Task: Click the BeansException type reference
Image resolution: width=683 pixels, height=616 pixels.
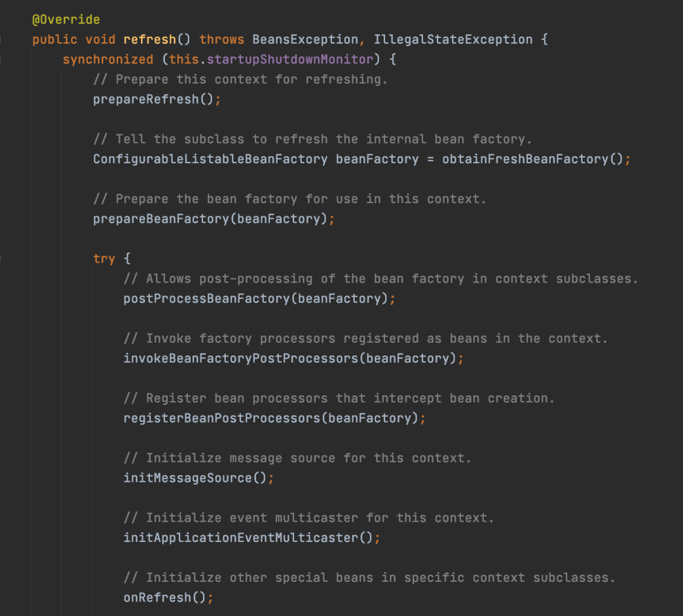Action: pos(304,39)
